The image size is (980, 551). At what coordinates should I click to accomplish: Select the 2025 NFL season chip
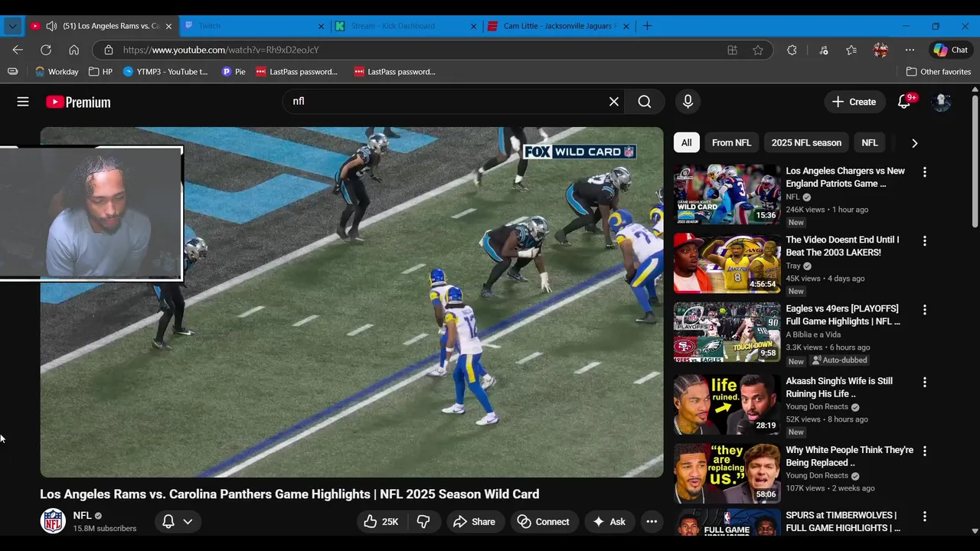tap(806, 143)
